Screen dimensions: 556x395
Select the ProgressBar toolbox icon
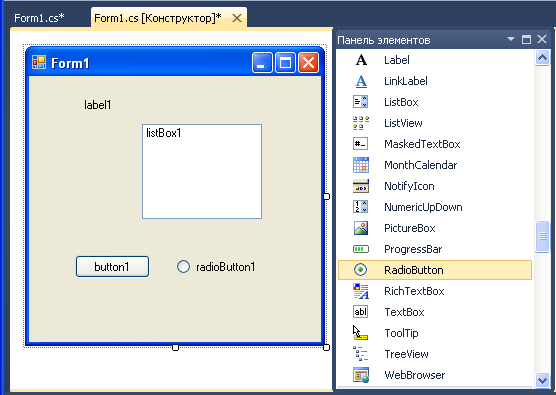[361, 249]
